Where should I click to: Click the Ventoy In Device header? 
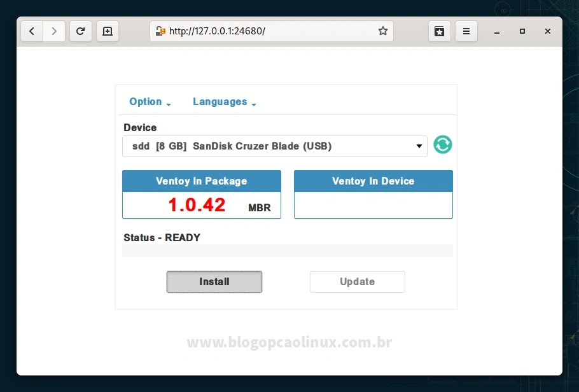click(373, 181)
